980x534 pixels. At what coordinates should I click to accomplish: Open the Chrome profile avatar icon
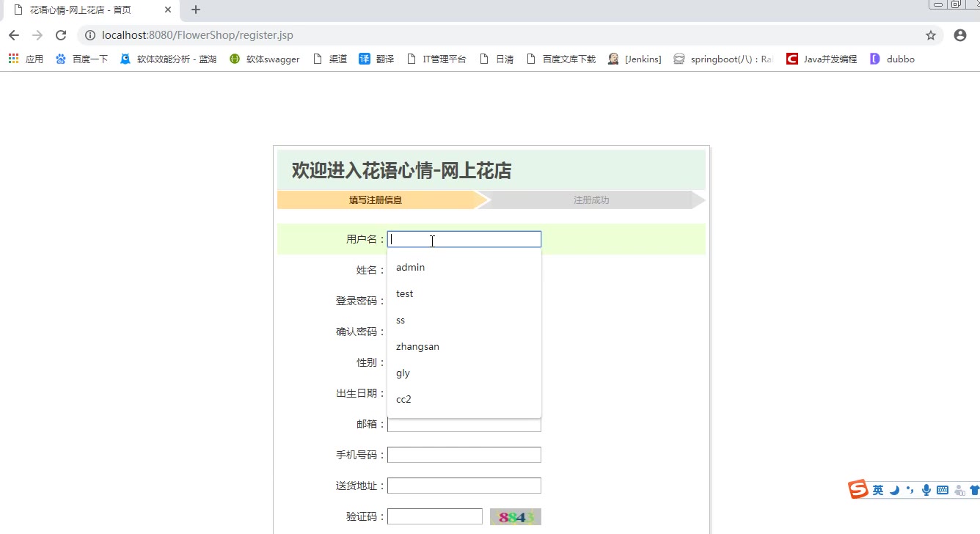pyautogui.click(x=959, y=35)
